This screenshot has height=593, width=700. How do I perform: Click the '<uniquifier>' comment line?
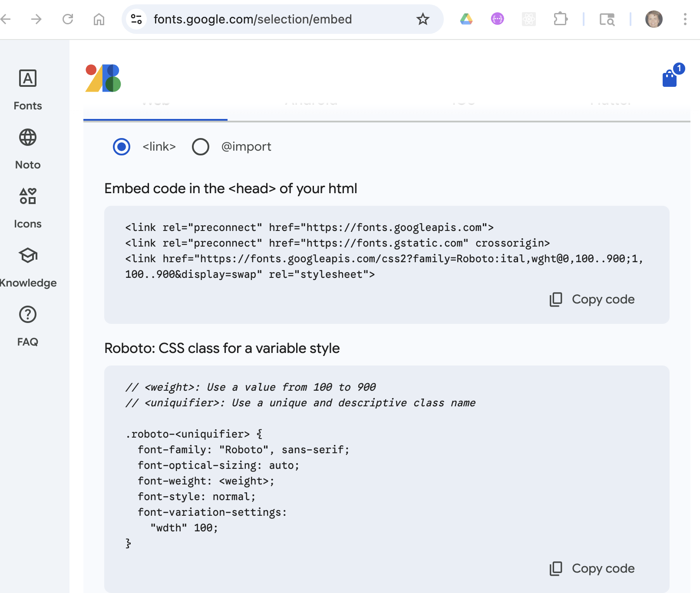[x=300, y=403]
